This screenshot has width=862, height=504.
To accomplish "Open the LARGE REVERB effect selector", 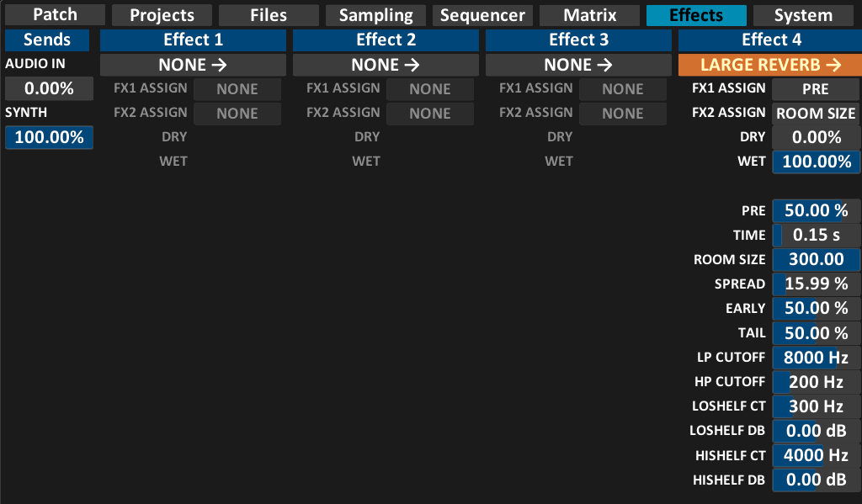I will tap(770, 65).
